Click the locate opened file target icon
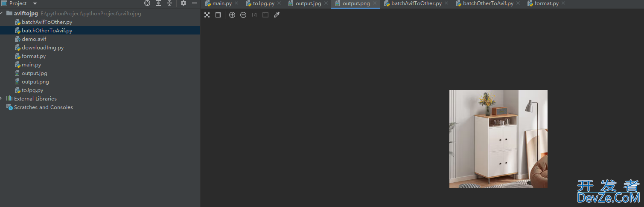The width and height of the screenshot is (644, 207). tap(147, 3)
